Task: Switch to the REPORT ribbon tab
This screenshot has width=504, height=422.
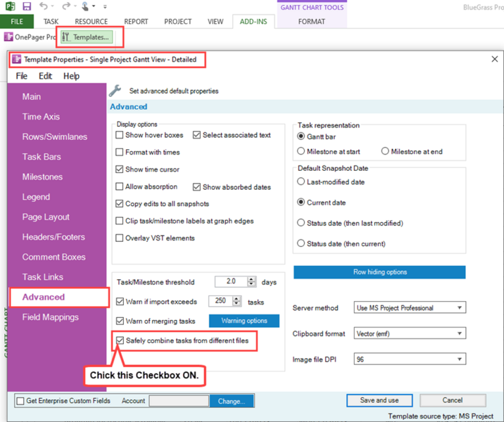Action: pos(136,22)
